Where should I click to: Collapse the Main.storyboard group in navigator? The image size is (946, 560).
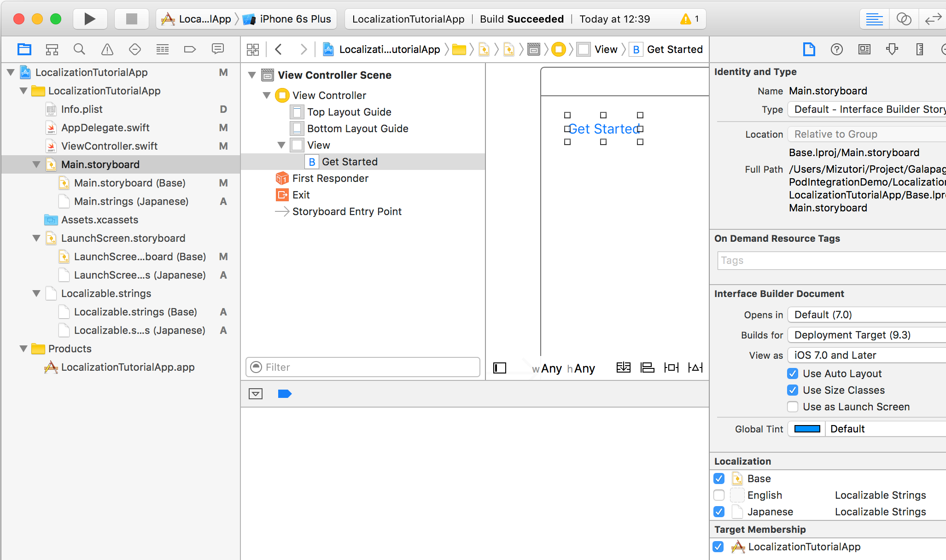tap(36, 164)
